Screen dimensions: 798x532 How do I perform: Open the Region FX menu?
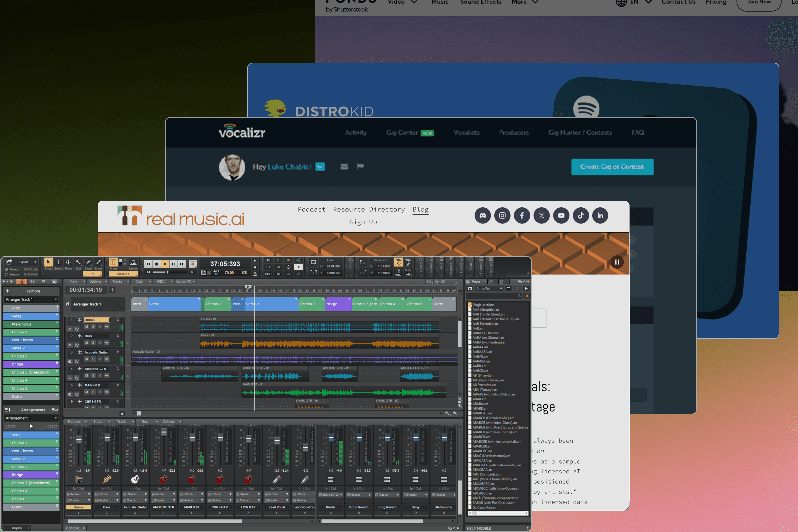[x=185, y=281]
